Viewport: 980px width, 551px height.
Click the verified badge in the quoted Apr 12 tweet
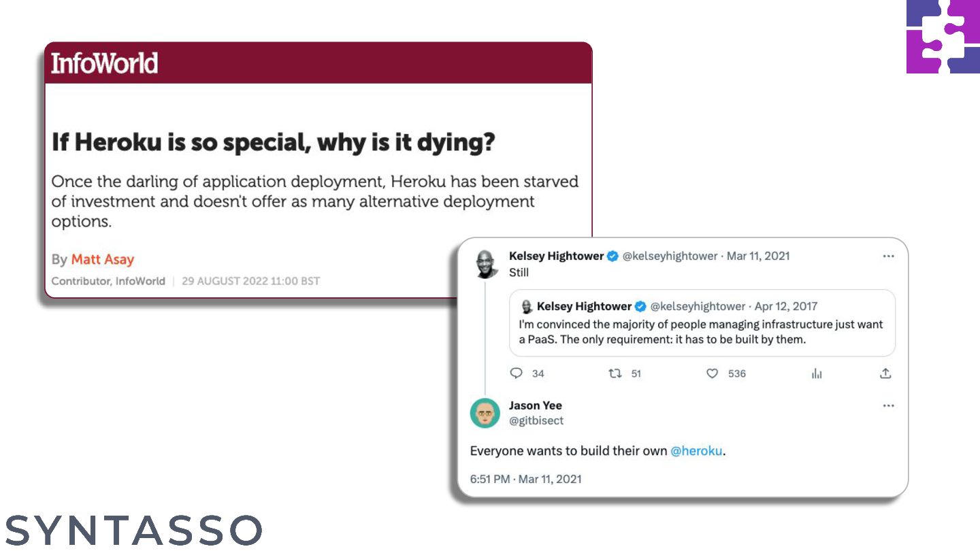[640, 306]
